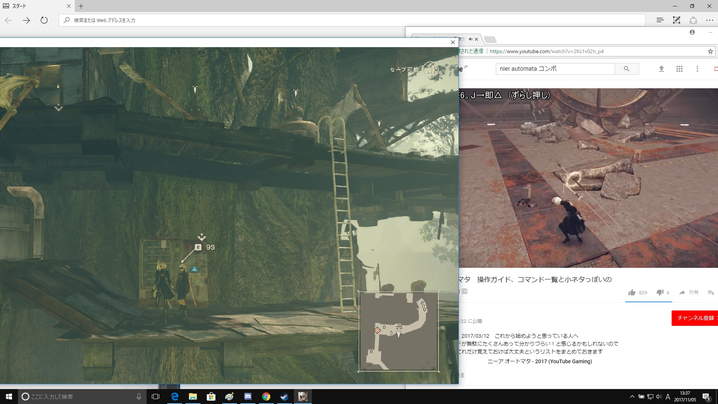
Task: Open the Windows Start menu
Action: tap(8, 396)
